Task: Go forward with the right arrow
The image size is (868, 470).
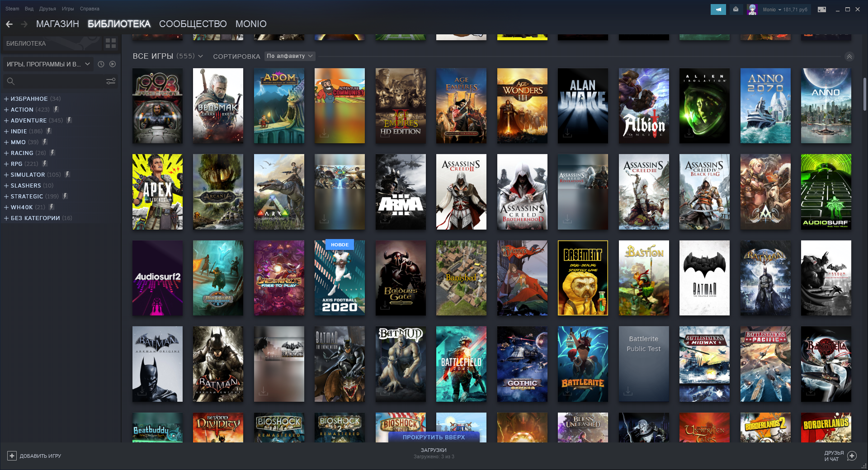Action: 24,24
